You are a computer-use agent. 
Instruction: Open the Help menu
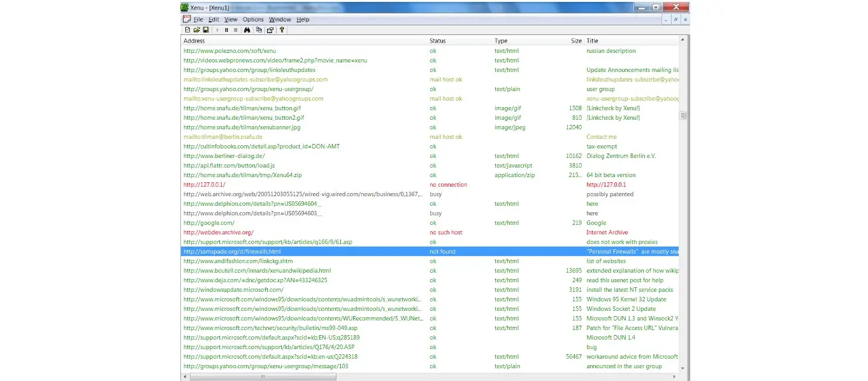click(x=303, y=20)
